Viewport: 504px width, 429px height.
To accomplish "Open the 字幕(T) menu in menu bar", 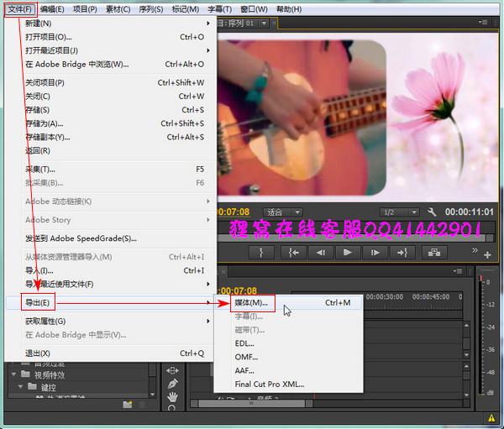I will click(219, 9).
